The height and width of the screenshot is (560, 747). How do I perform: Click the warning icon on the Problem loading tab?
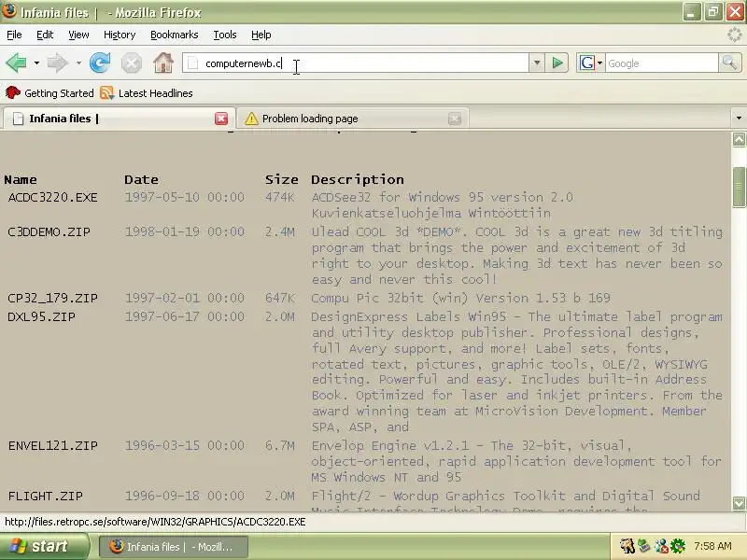coord(251,119)
